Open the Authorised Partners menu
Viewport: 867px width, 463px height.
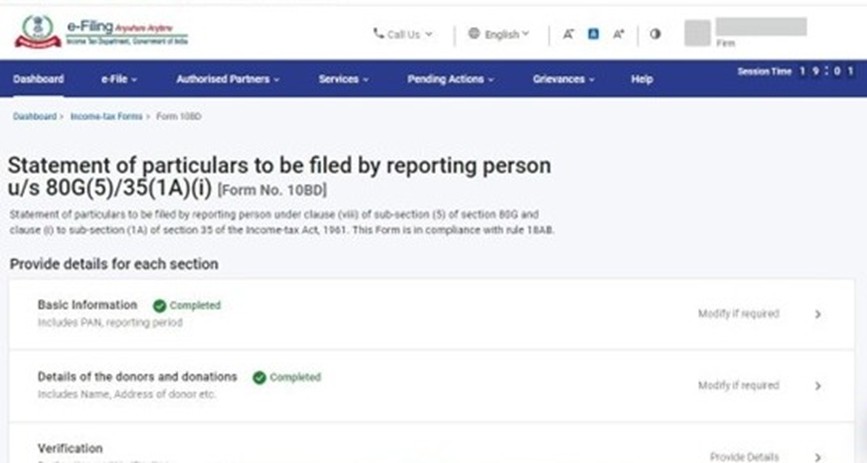pyautogui.click(x=228, y=79)
